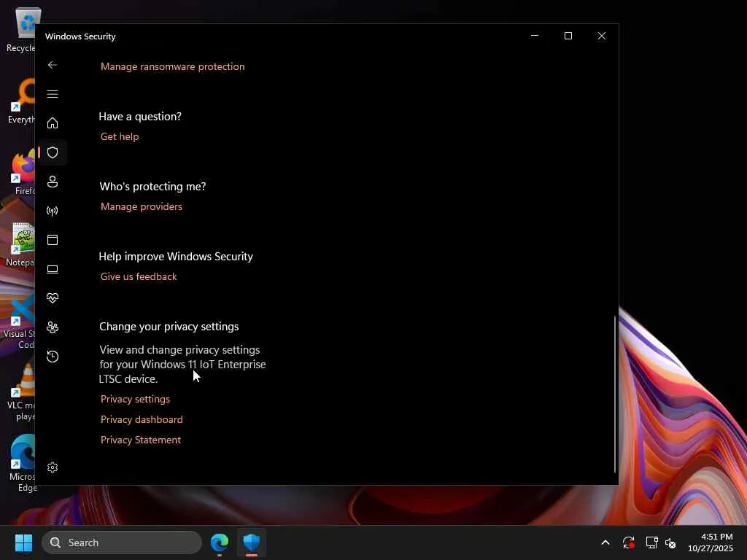Maximize the Windows Security window
Viewport: 747px width, 560px height.
tap(568, 36)
